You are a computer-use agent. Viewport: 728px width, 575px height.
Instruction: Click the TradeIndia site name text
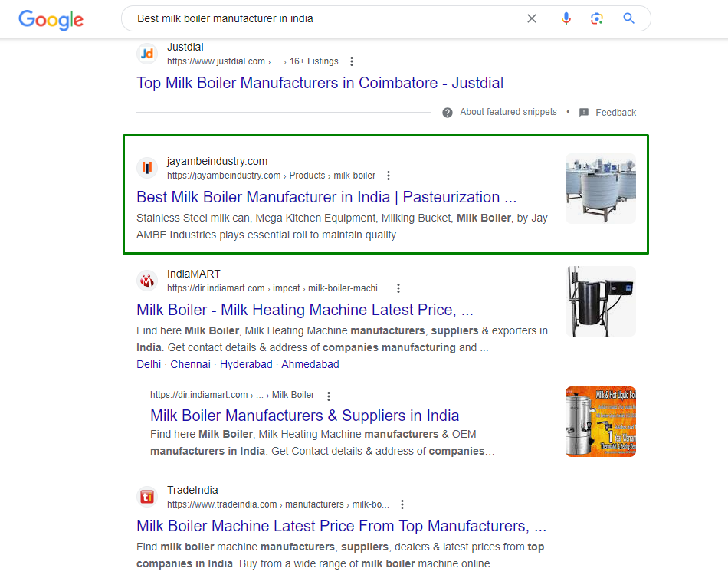coord(192,490)
